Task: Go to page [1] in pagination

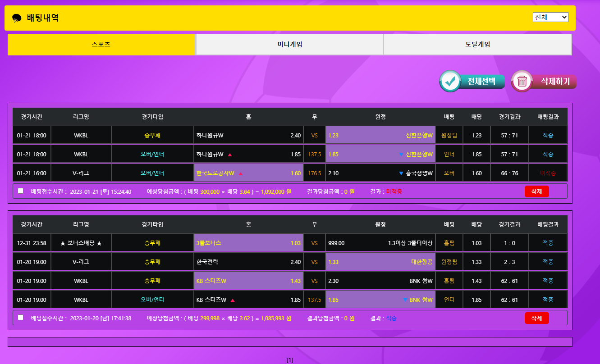Action: pyautogui.click(x=290, y=359)
